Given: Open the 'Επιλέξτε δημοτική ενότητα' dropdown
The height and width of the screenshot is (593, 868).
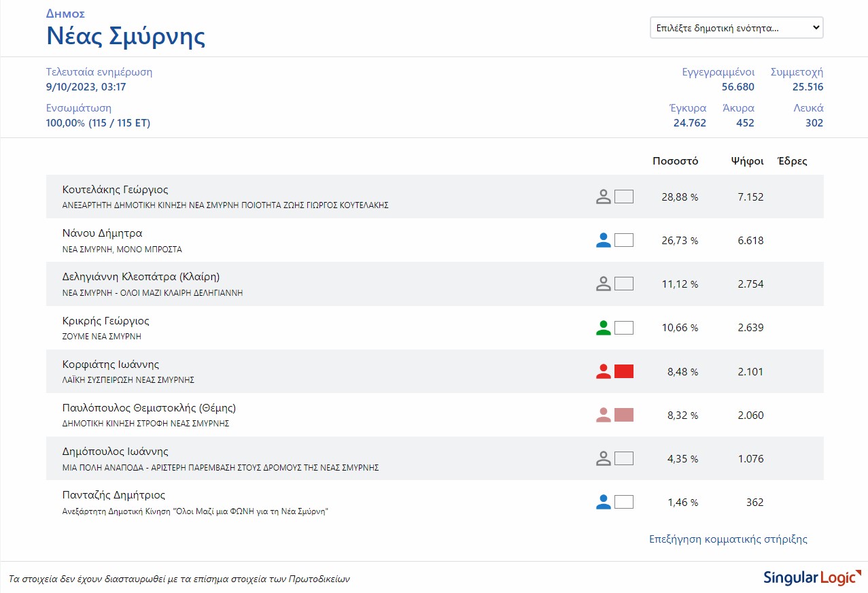Looking at the screenshot, I should coord(736,28).
